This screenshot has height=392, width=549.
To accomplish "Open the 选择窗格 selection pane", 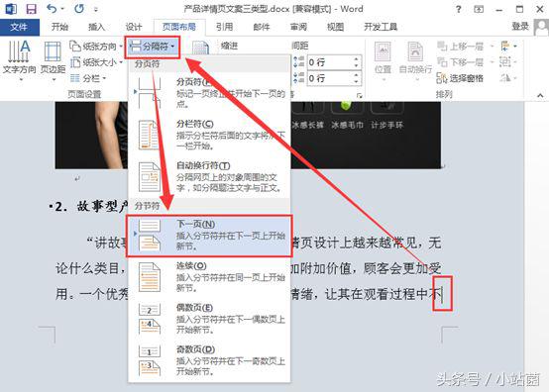I will 461,78.
